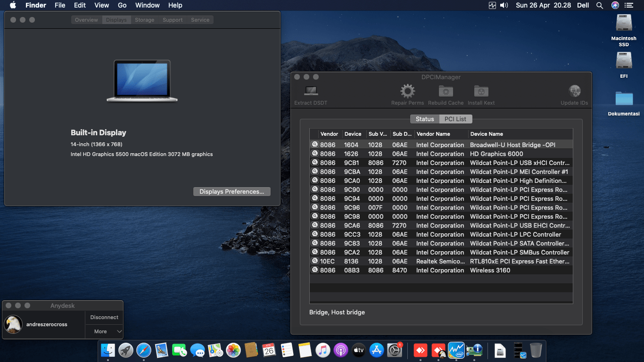Click the lookup icon on the Broadwell-U Host Bridge row
Screen dimensions: 644x362
[314, 145]
